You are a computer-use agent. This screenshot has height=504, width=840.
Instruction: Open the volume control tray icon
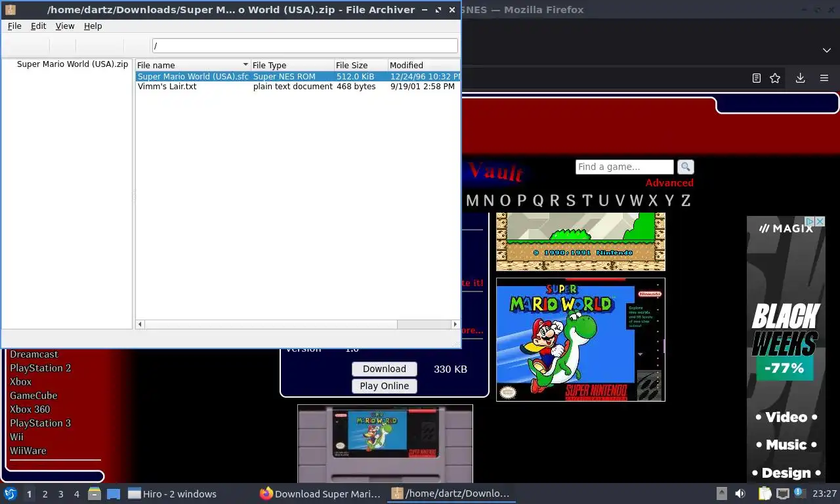pyautogui.click(x=740, y=493)
